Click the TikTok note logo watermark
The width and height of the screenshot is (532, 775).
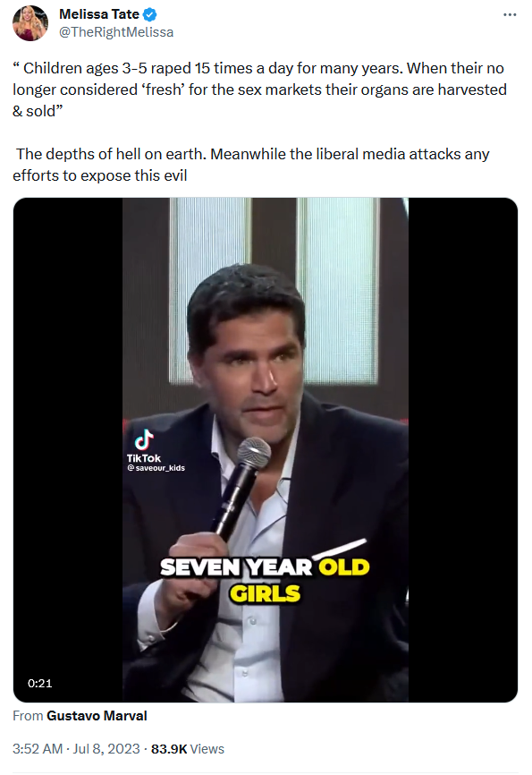tap(144, 440)
